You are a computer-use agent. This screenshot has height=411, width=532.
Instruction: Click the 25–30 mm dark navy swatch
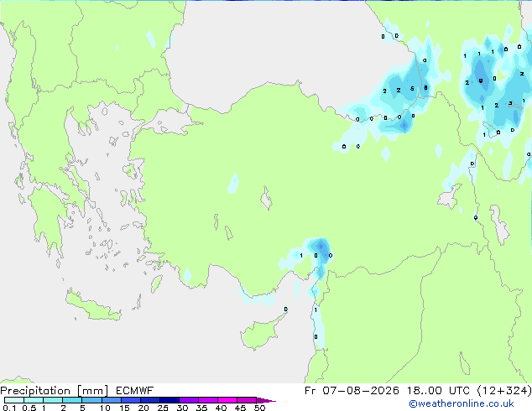coord(169,400)
